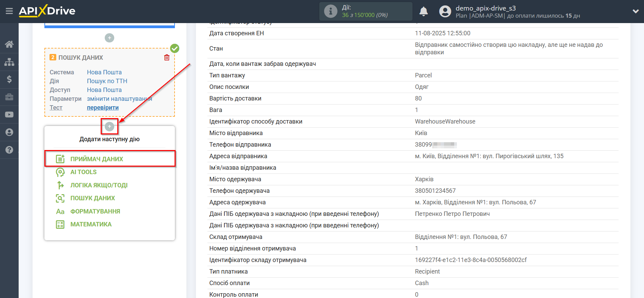This screenshot has height=298, width=644.
Task: Open the briefcase sidebar icon
Action: pyautogui.click(x=9, y=97)
